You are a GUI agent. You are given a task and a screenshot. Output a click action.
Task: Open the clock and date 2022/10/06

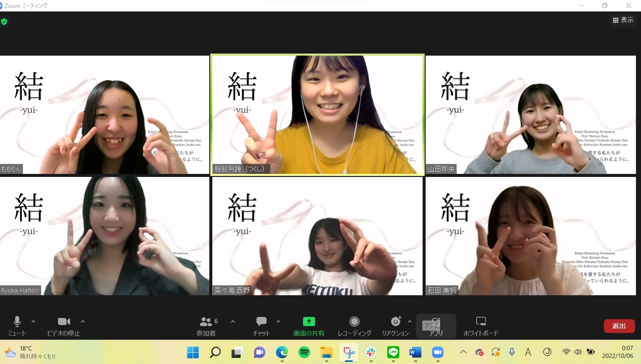click(x=617, y=352)
